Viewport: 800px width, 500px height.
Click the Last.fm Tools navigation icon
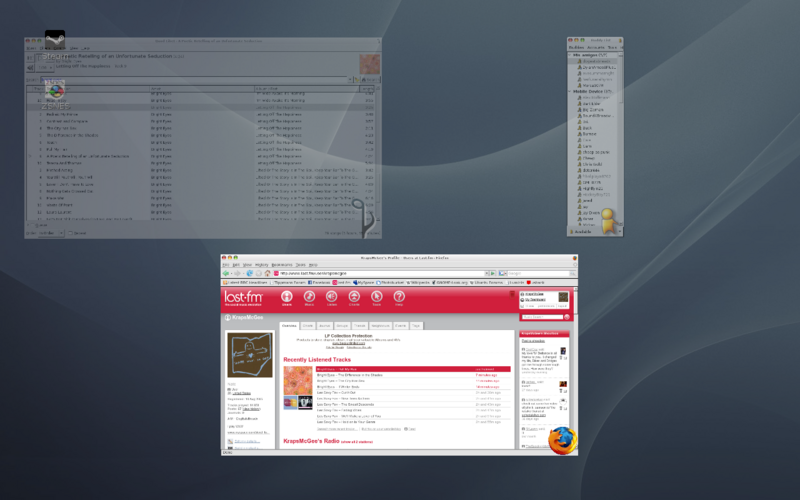(376, 297)
